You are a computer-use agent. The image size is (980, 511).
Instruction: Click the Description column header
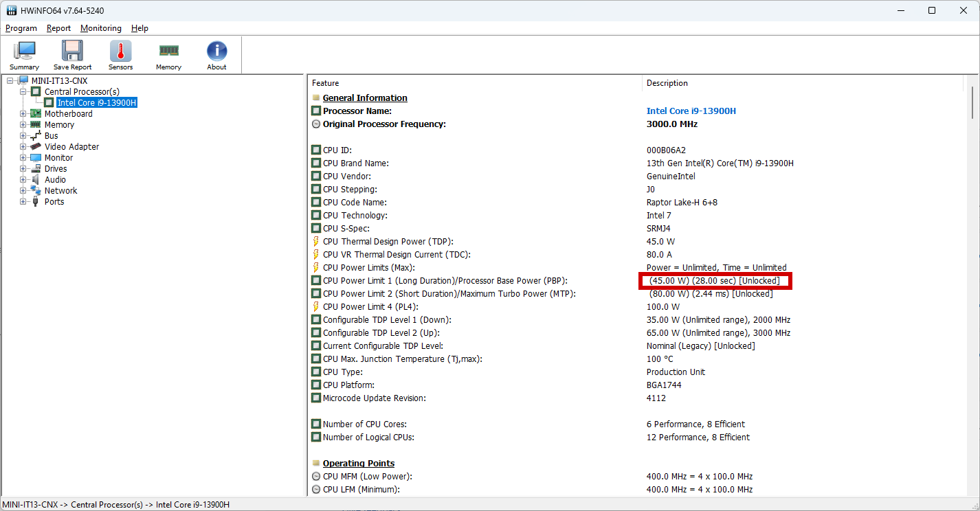pos(803,83)
